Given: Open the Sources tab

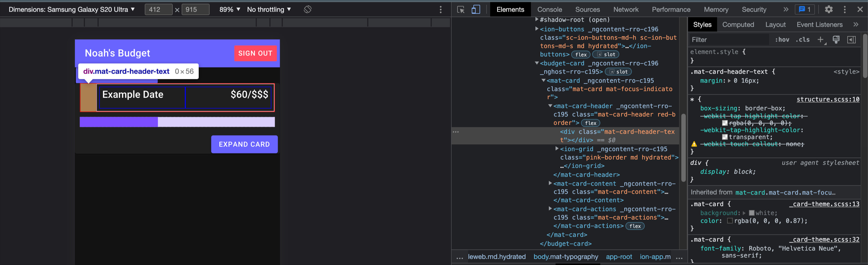Looking at the screenshot, I should click(x=587, y=9).
